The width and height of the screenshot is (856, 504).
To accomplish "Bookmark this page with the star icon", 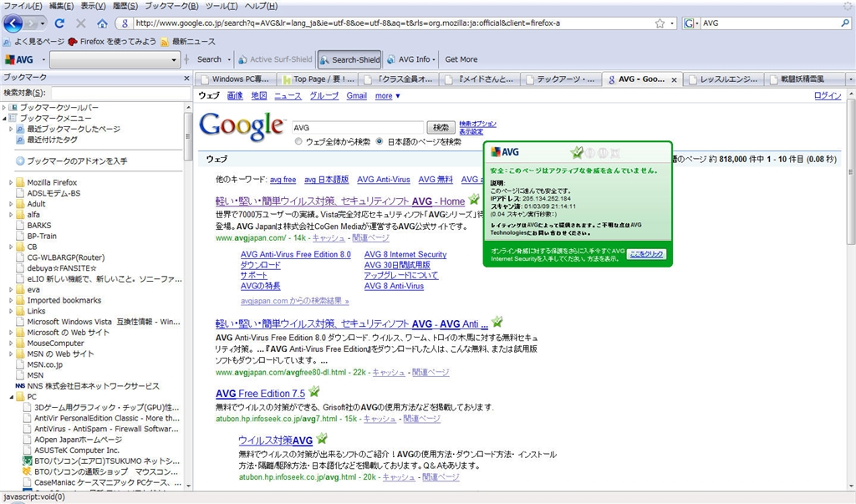I will point(660,23).
